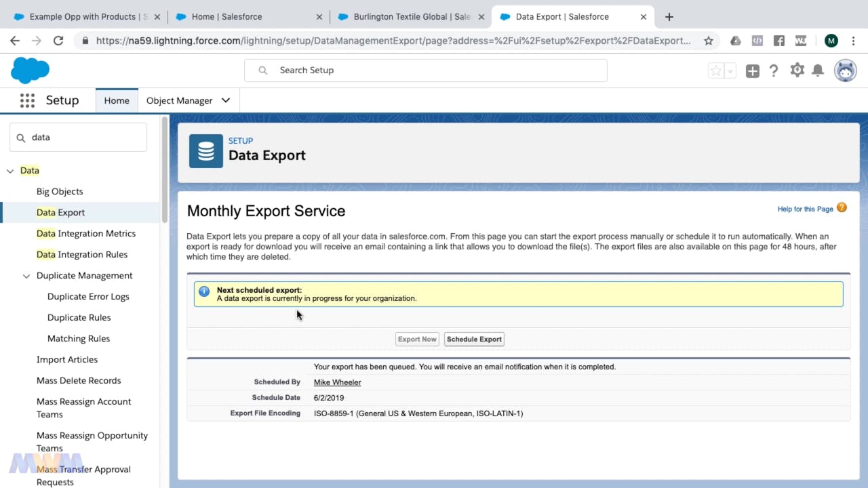Open the Setup gear icon
This screenshot has height=488, width=868.
[797, 70]
